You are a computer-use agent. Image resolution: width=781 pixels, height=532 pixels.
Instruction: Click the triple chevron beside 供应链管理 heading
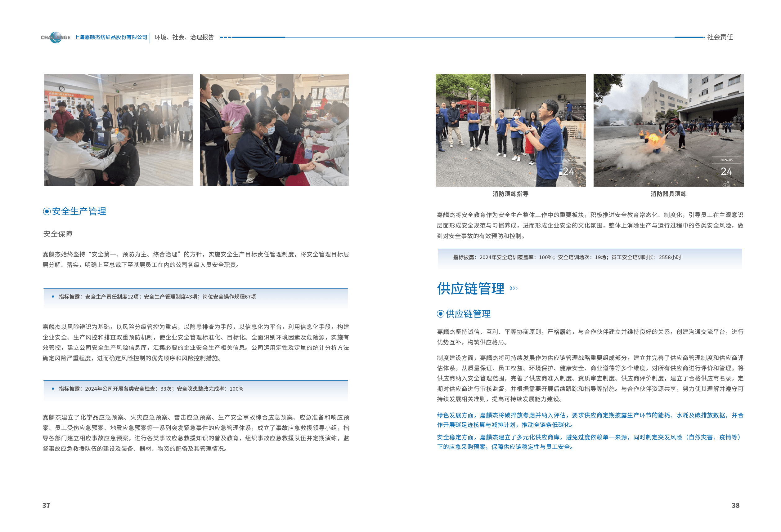coord(514,288)
